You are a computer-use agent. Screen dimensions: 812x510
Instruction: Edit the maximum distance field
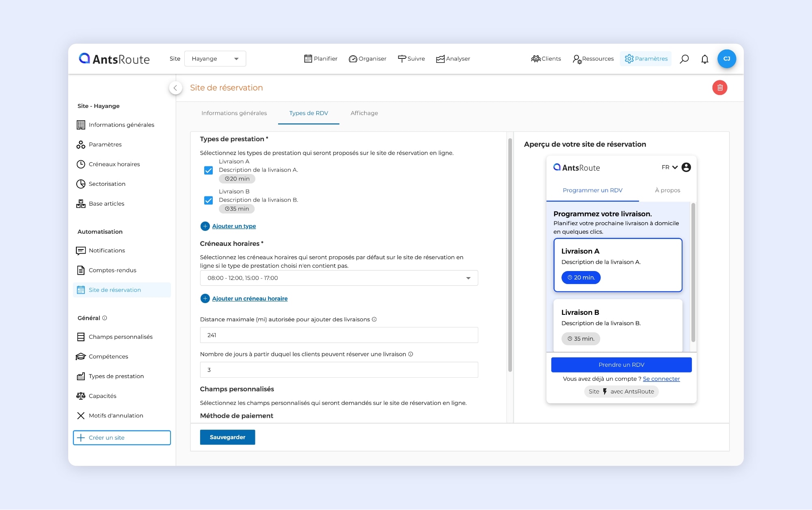tap(339, 335)
